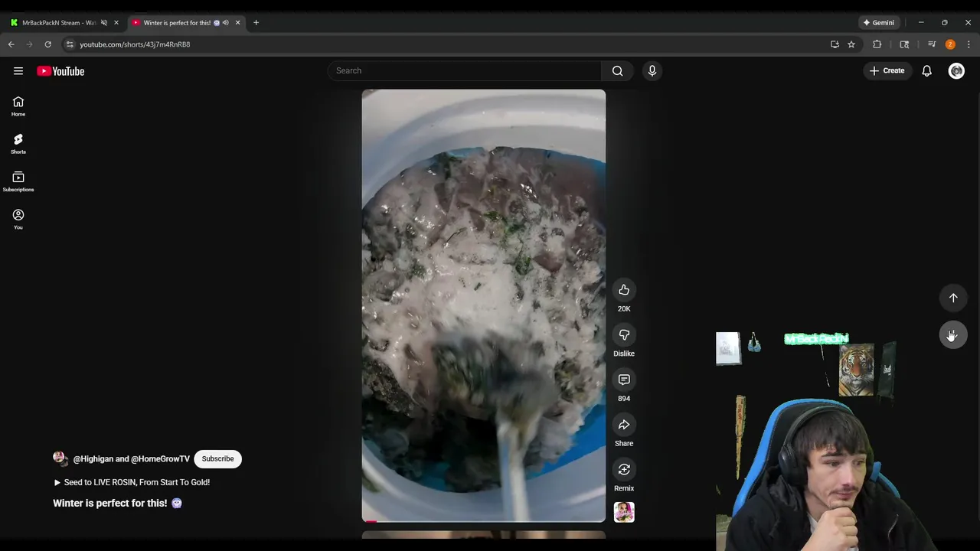Open the channel avatar next to @Highigan

(60, 459)
